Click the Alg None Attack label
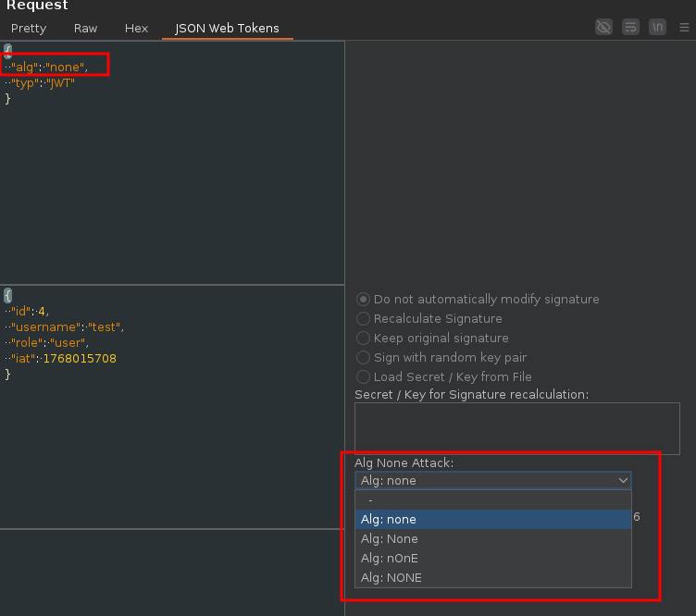 pyautogui.click(x=404, y=463)
